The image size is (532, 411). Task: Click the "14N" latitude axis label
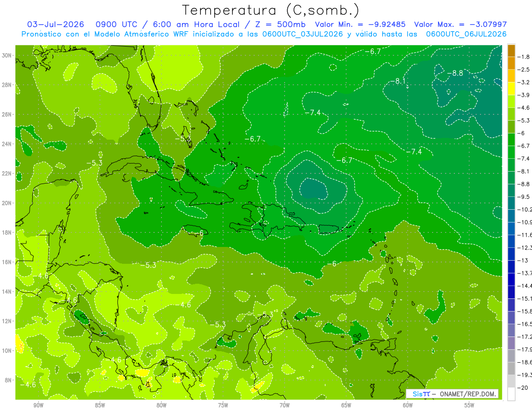pos(7,291)
